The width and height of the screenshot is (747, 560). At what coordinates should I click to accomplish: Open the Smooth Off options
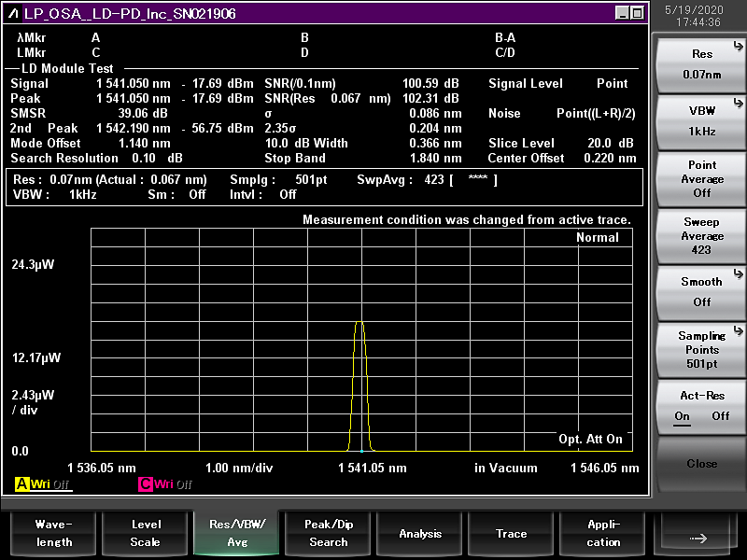click(701, 292)
